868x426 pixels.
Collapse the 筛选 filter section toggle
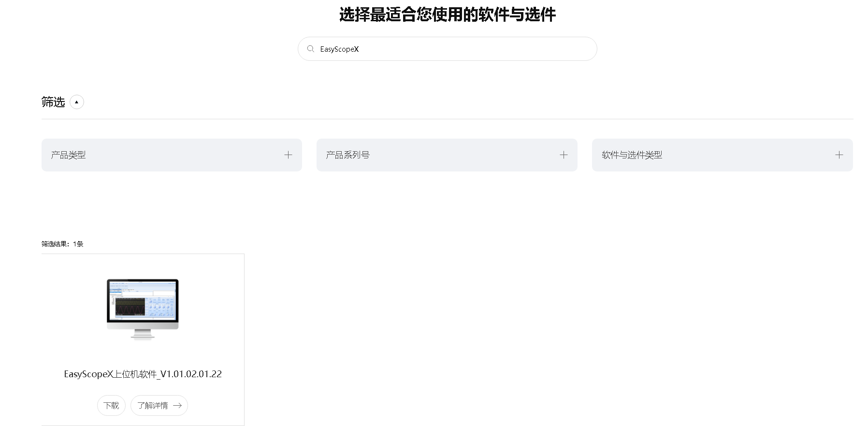click(77, 102)
